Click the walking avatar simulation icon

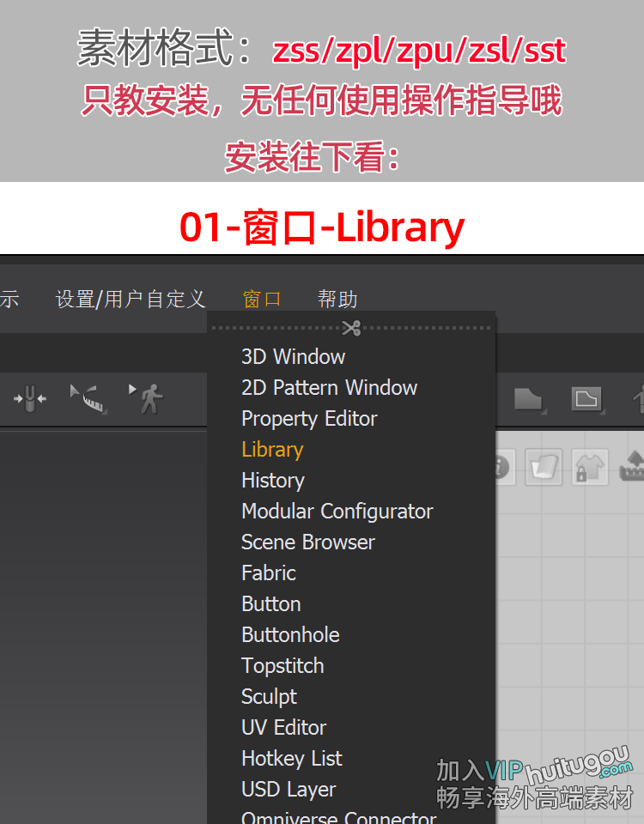click(x=147, y=399)
